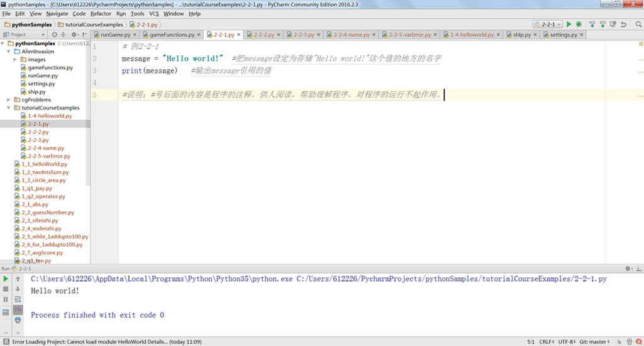Click cursor position 5:1 in status bar
This screenshot has width=644, height=346.
tap(531, 342)
